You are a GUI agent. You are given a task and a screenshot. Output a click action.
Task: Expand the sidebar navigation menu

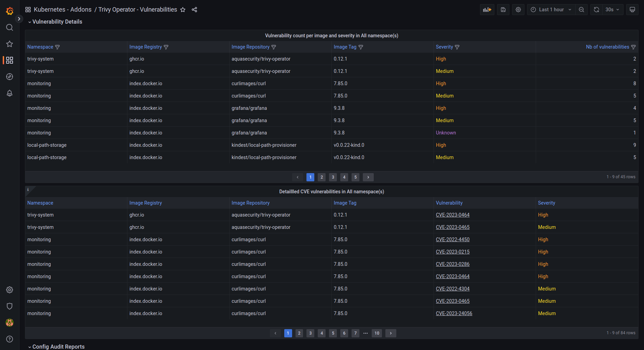tap(19, 19)
